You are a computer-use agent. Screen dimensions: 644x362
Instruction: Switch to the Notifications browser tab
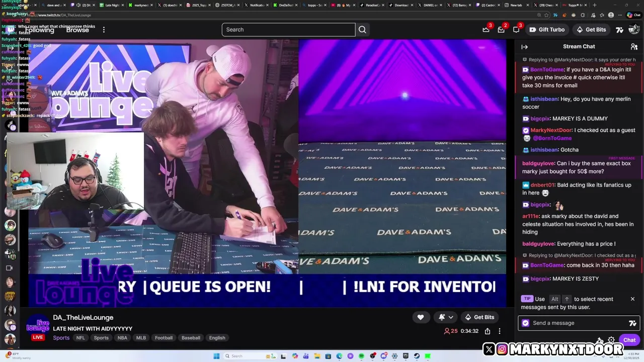pyautogui.click(x=257, y=5)
